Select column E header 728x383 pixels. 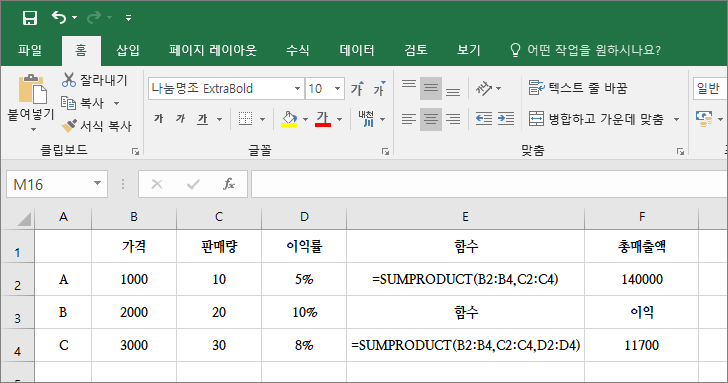465,217
